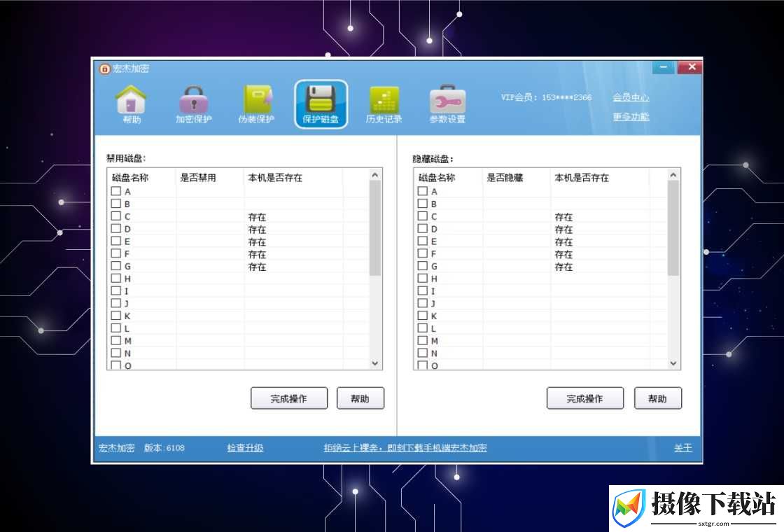Image resolution: width=784 pixels, height=532 pixels.
Task: Click 存在 cell of row G in 隐藏磁盘
Action: 563,267
